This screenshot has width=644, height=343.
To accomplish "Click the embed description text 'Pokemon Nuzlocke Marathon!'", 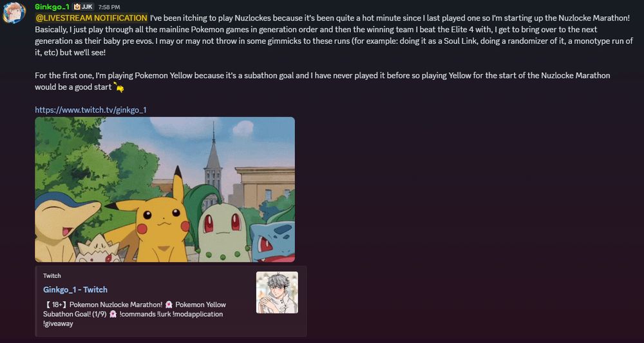I will click(116, 305).
